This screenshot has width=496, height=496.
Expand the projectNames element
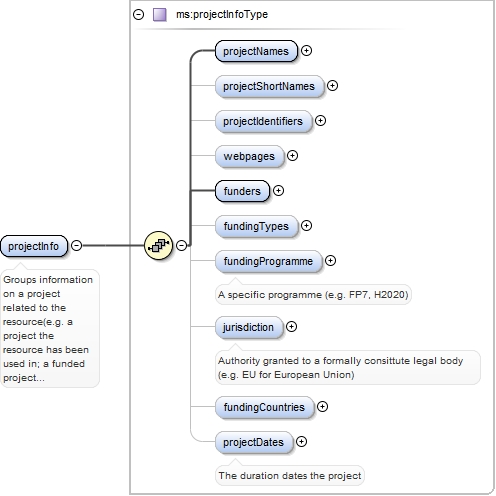point(306,51)
